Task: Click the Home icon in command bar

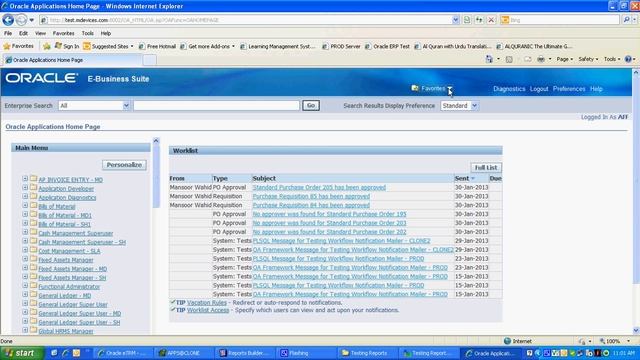Action: tap(489, 59)
